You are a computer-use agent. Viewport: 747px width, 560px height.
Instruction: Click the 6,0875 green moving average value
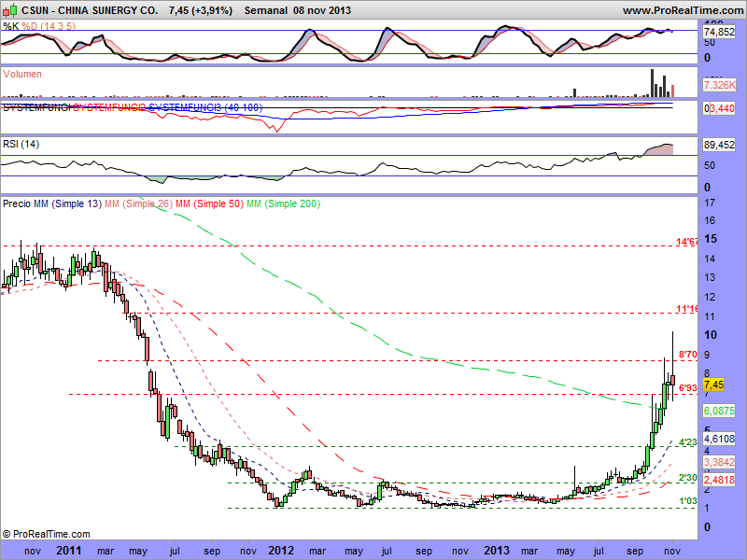[719, 411]
